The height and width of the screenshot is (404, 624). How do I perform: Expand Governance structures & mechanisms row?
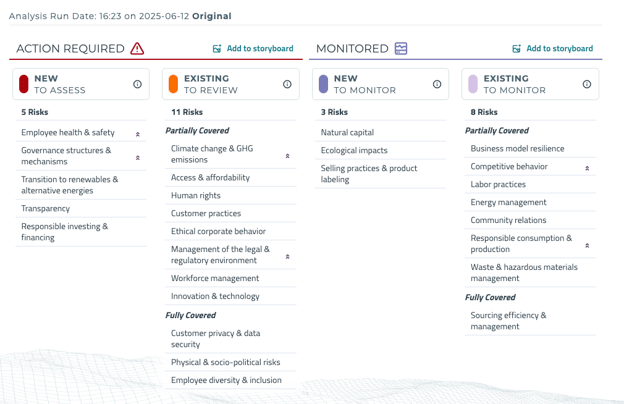point(138,157)
